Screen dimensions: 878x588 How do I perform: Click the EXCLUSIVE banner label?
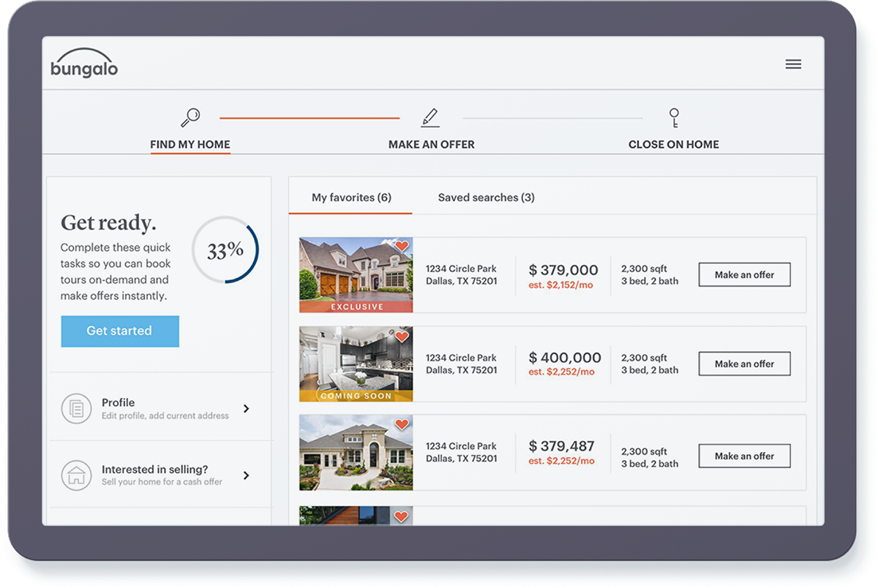pos(357,307)
